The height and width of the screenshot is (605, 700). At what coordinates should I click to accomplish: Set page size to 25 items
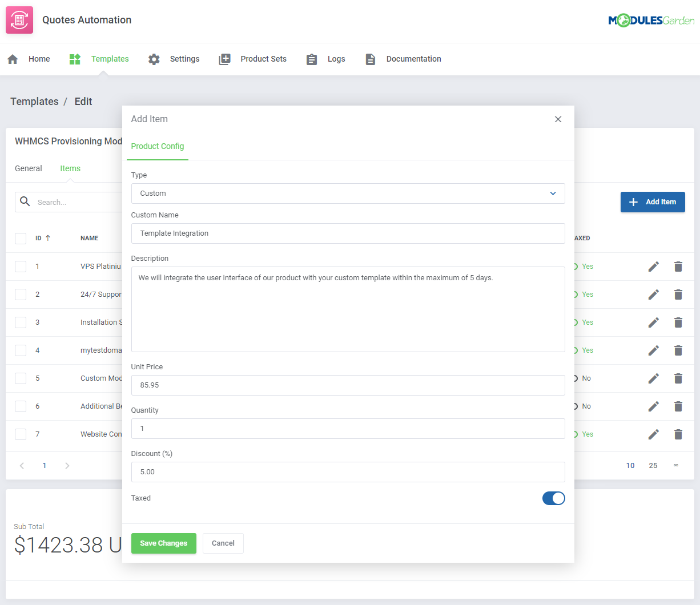[x=653, y=465]
